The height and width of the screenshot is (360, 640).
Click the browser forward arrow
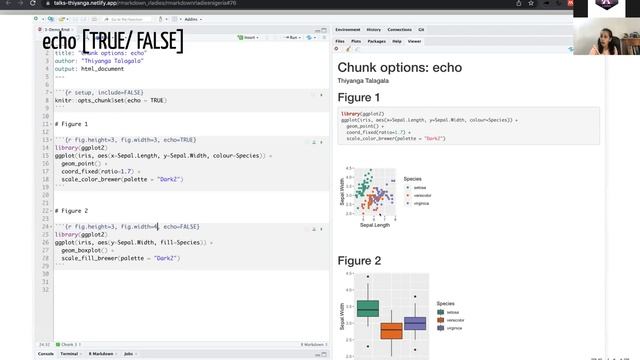click(20, 3)
